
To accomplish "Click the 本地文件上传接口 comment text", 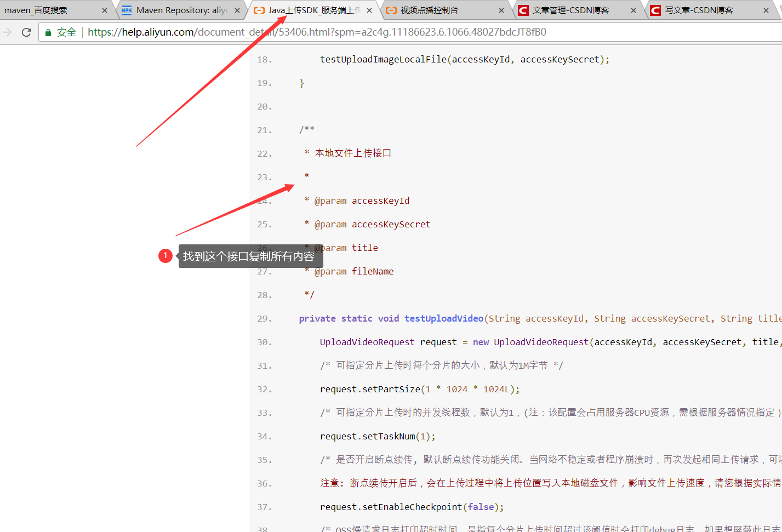I will (353, 153).
